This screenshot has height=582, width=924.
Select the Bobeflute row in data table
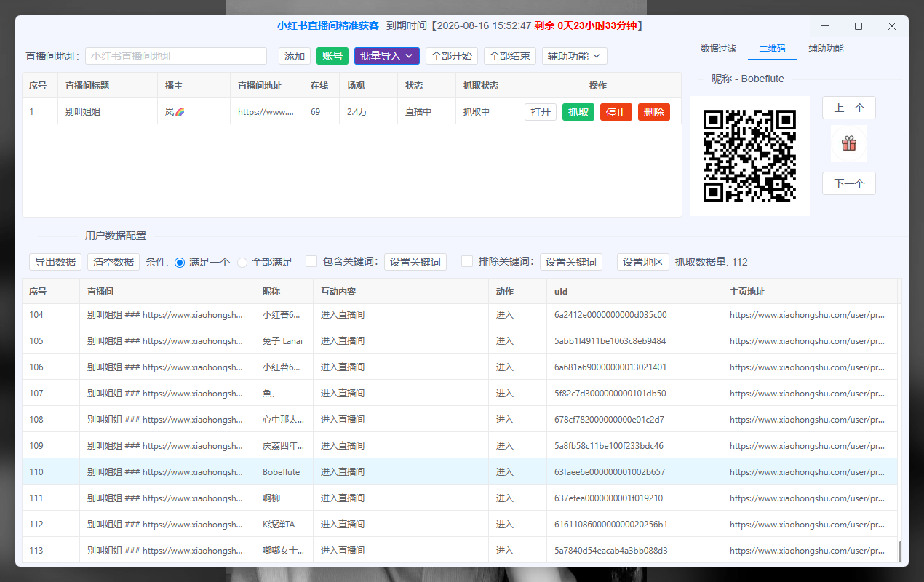point(460,471)
